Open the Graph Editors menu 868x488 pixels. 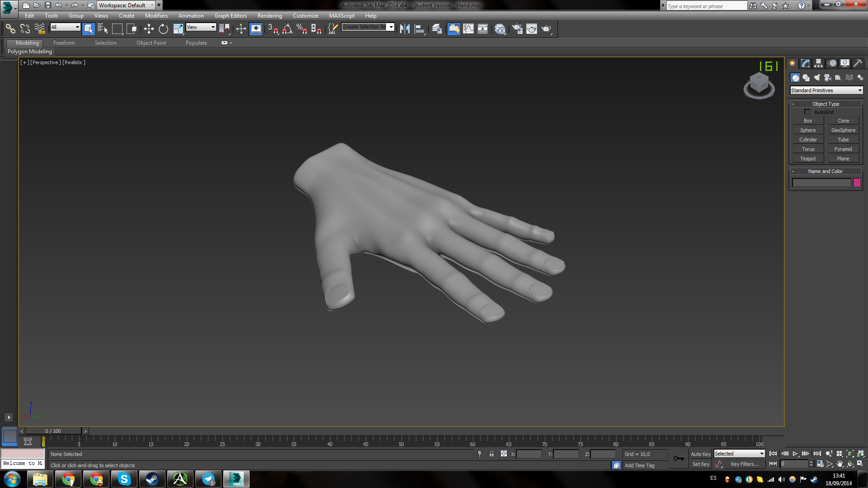click(x=231, y=16)
